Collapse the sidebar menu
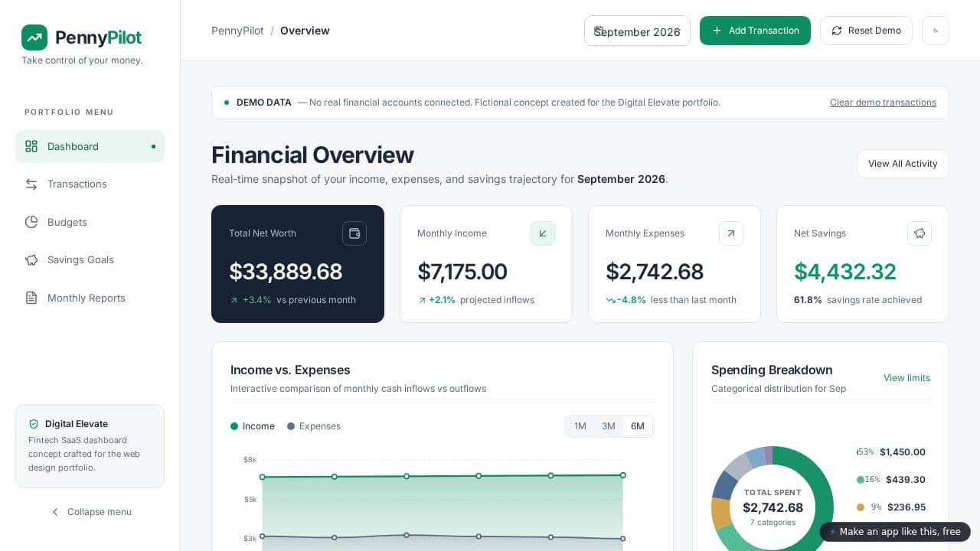The height and width of the screenshot is (551, 980). click(90, 512)
